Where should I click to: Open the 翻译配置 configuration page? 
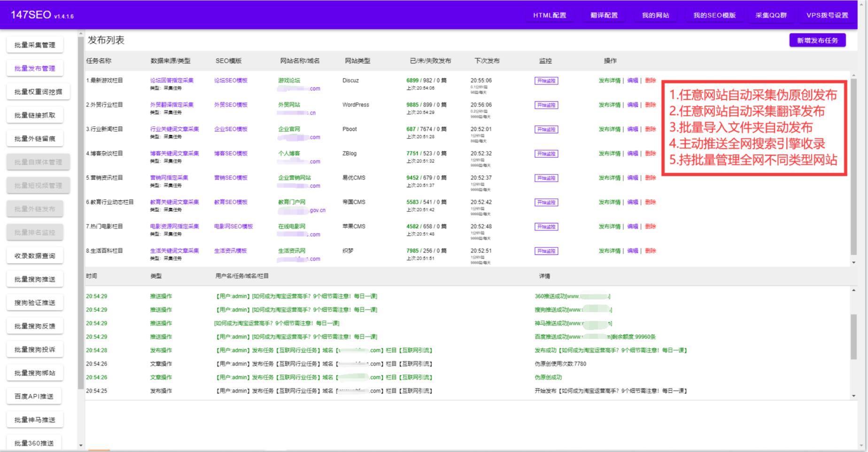pyautogui.click(x=604, y=15)
